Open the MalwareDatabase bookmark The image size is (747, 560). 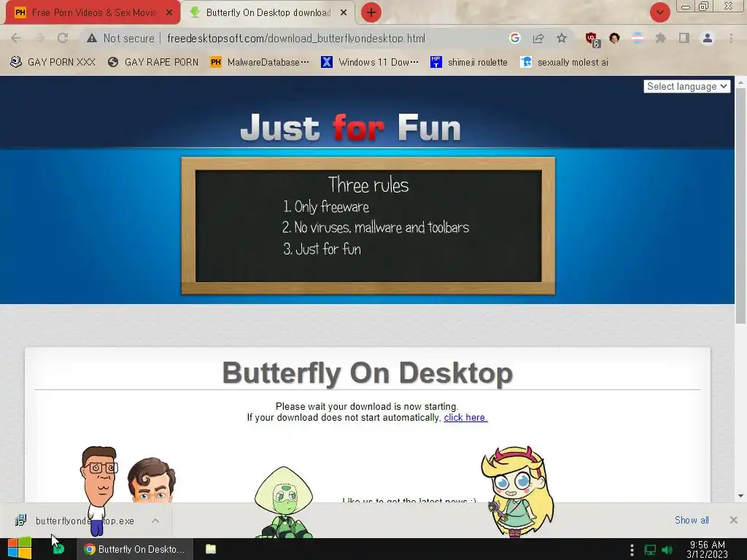tap(260, 62)
